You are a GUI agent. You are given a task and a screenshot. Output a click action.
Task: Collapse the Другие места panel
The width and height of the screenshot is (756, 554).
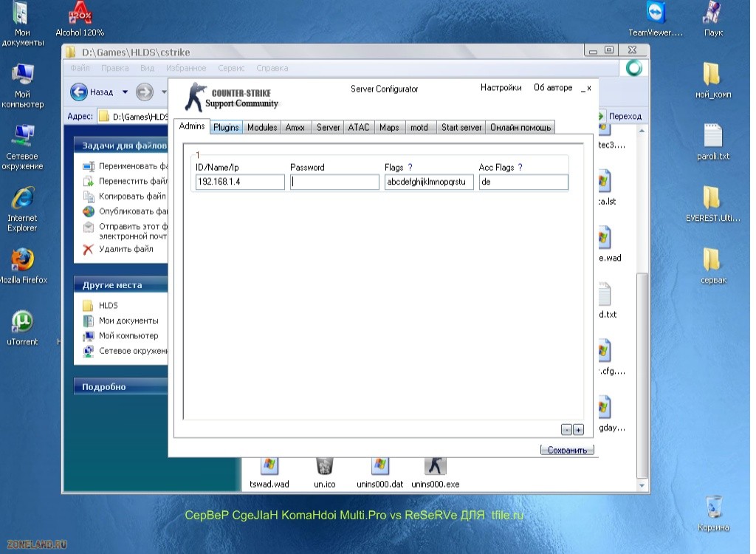[x=121, y=284]
